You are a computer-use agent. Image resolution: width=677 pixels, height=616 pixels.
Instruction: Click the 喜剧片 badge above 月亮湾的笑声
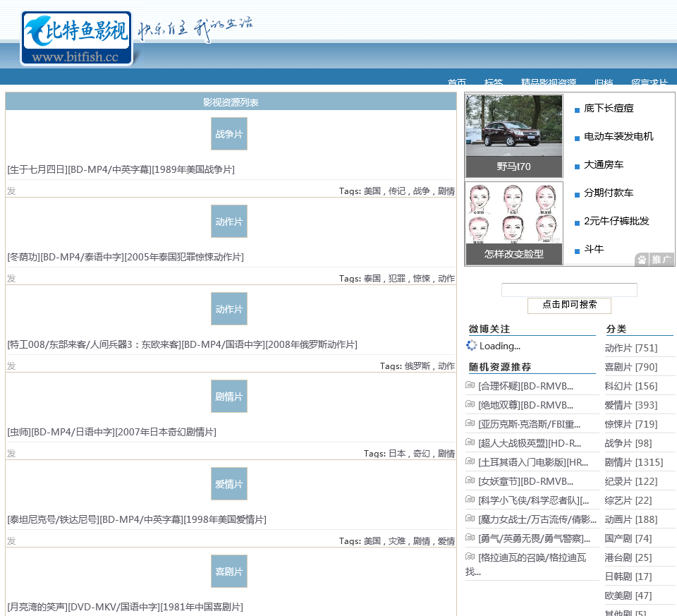point(228,571)
